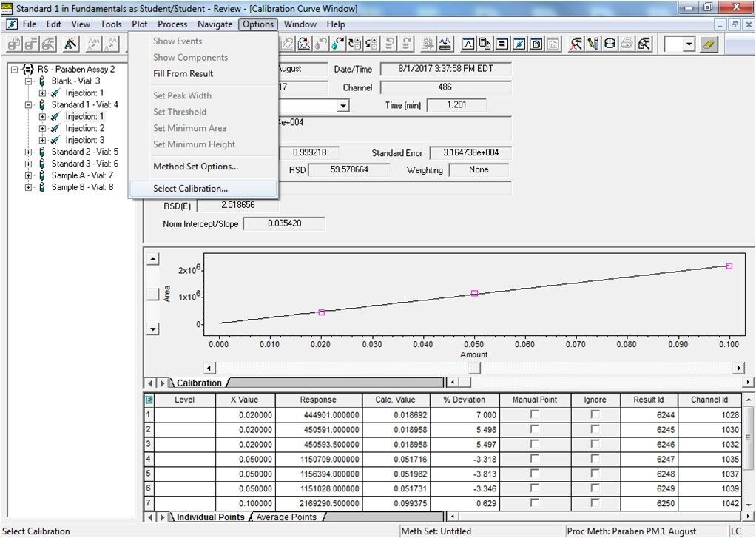Click the red-peak chromatogram processing toolbar icon
Viewport: 756px width, 538px height.
pyautogui.click(x=576, y=44)
